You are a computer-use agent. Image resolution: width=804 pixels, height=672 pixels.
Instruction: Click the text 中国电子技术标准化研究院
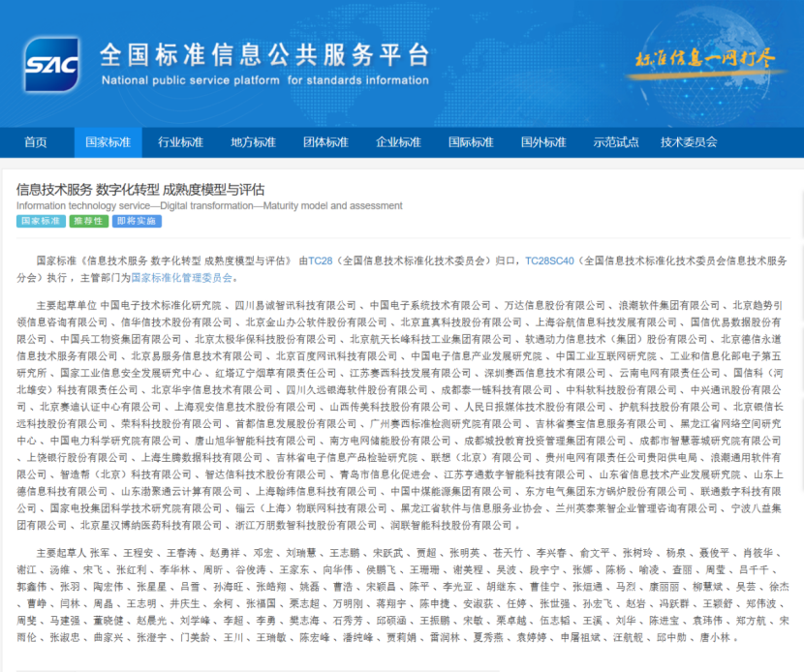pyautogui.click(x=161, y=306)
